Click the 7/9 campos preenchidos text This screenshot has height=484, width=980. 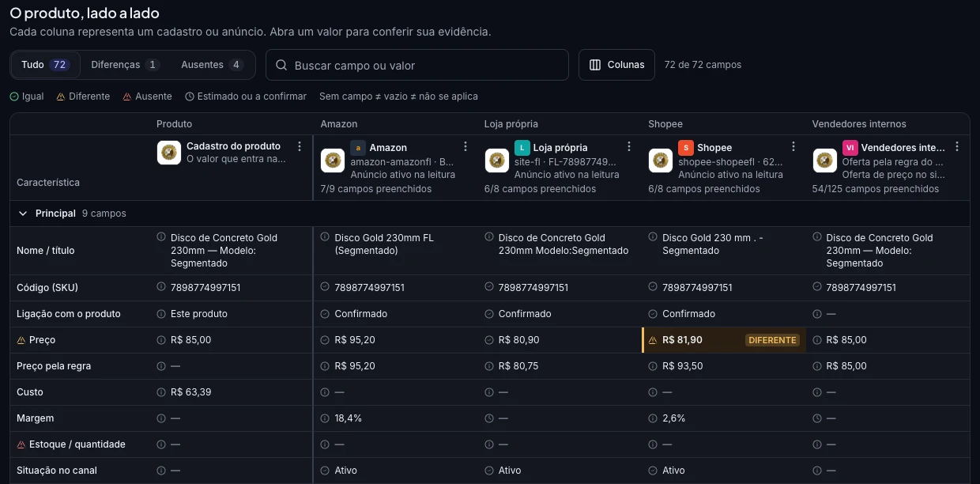pyautogui.click(x=376, y=189)
